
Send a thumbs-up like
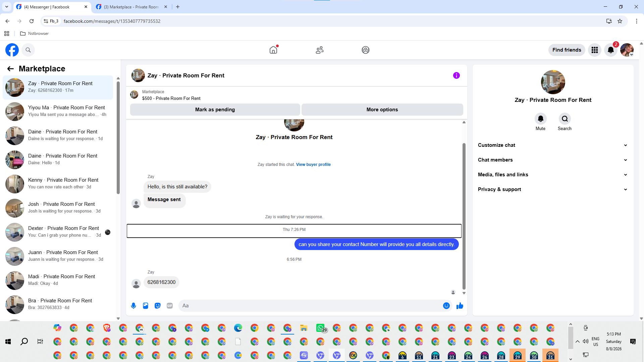click(x=460, y=306)
